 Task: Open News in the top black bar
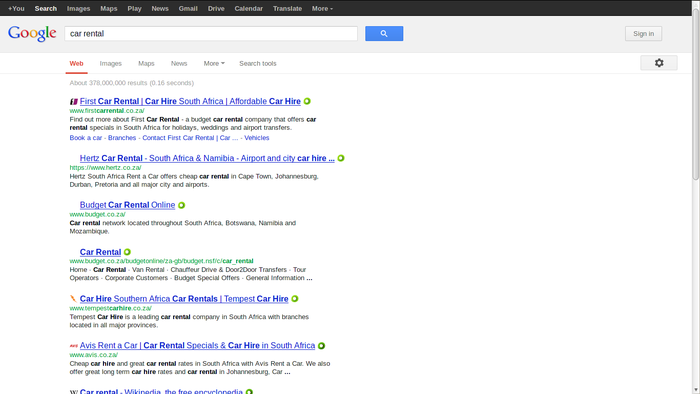[160, 8]
